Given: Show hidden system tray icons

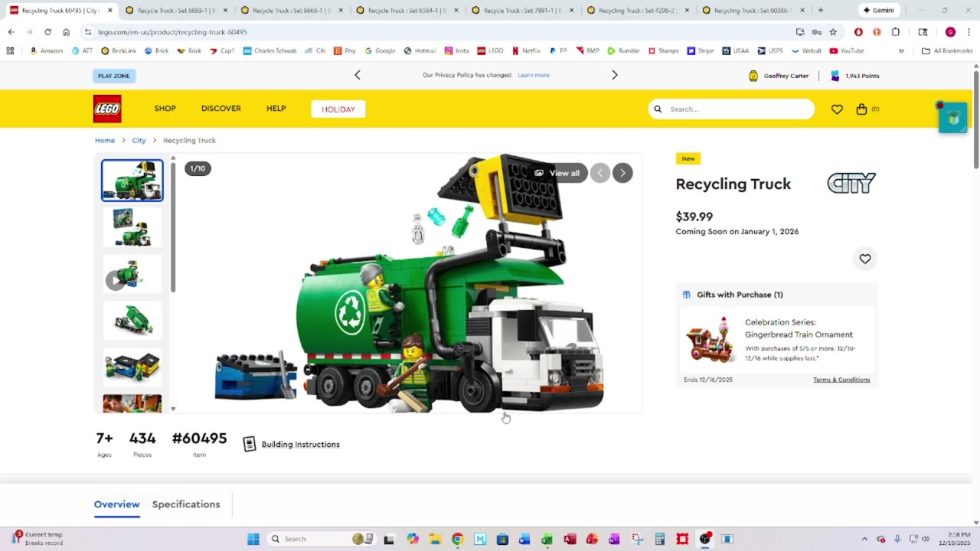Looking at the screenshot, I should [864, 539].
